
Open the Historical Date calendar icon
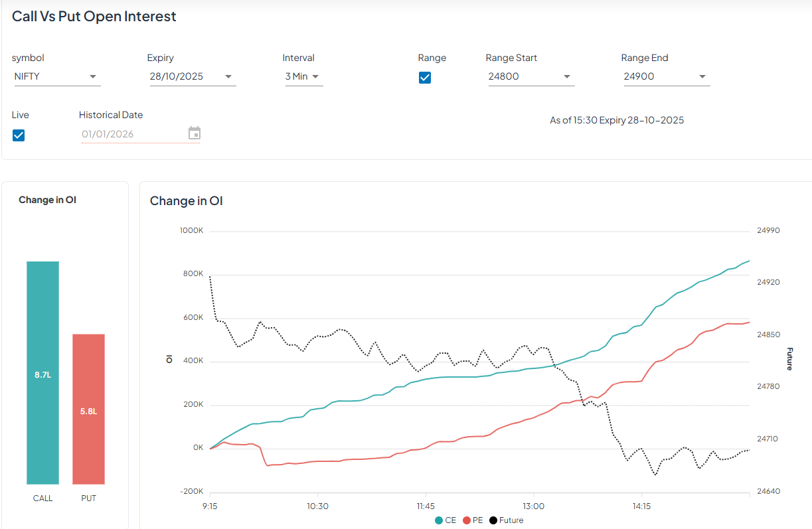[194, 133]
